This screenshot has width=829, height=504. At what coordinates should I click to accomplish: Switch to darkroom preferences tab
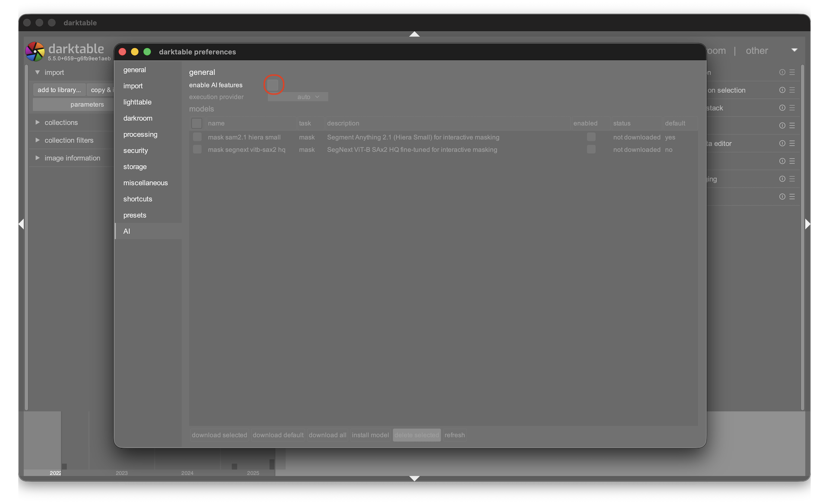(138, 118)
